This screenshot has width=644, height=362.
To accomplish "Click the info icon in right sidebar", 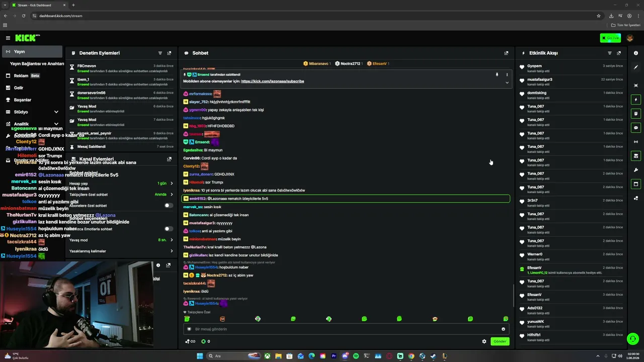I will click(x=636, y=53).
